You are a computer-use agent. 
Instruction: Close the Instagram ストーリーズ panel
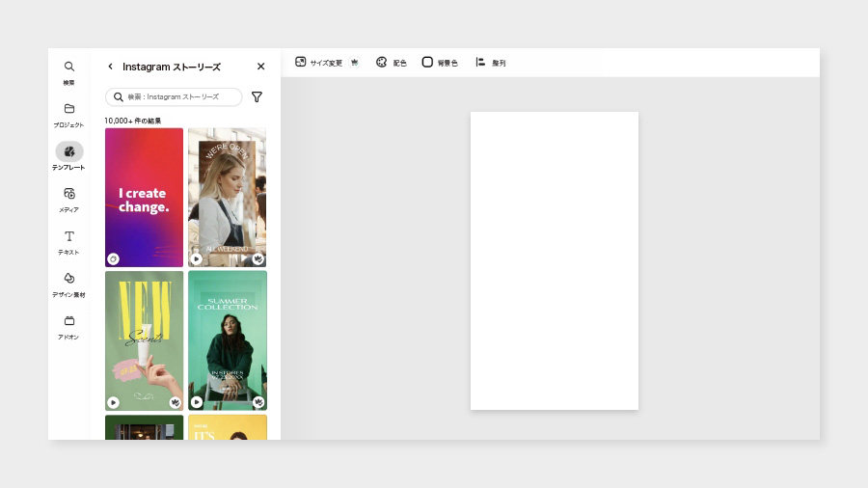click(x=260, y=67)
